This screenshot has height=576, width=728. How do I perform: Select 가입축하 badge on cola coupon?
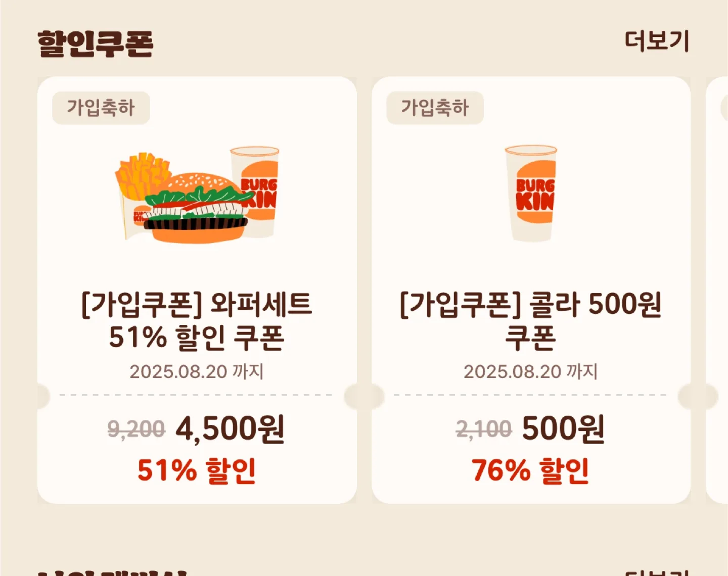click(435, 108)
